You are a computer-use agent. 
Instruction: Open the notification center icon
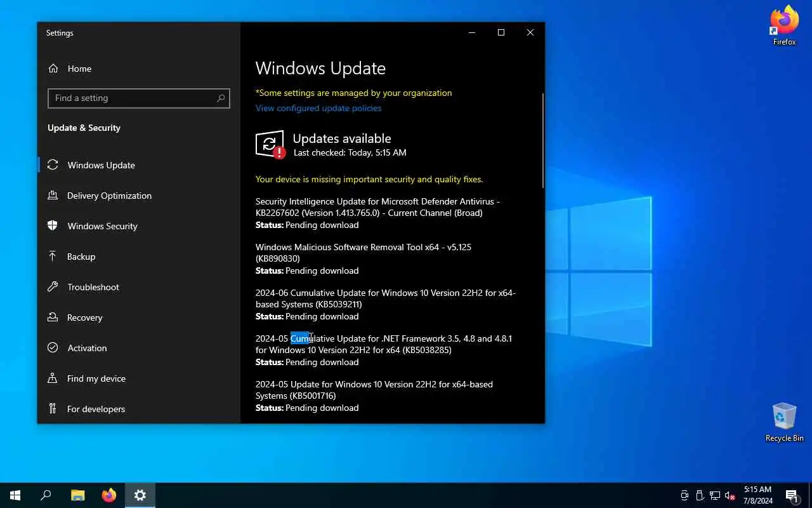pyautogui.click(x=792, y=495)
